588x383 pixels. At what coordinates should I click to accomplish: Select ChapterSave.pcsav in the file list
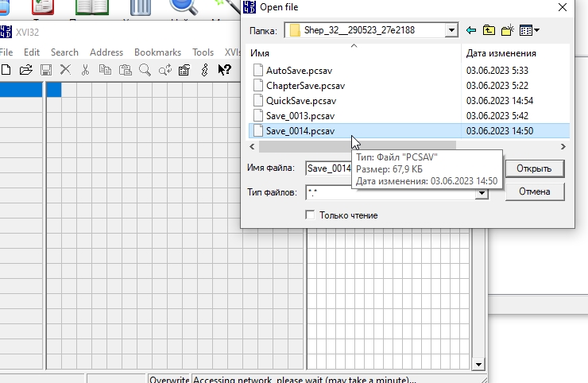tap(305, 86)
